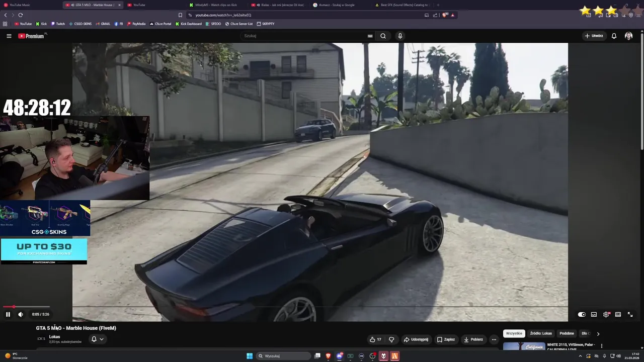Open the CSGO-SKINS bookmark

[x=80, y=24]
